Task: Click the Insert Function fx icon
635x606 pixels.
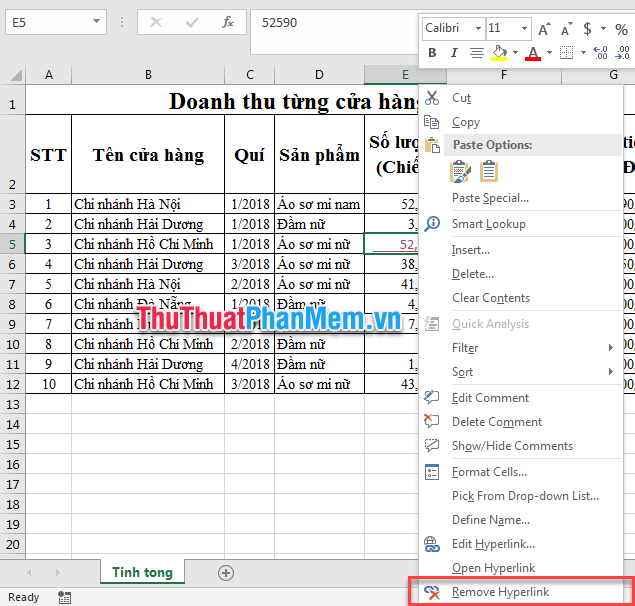Action: [228, 22]
